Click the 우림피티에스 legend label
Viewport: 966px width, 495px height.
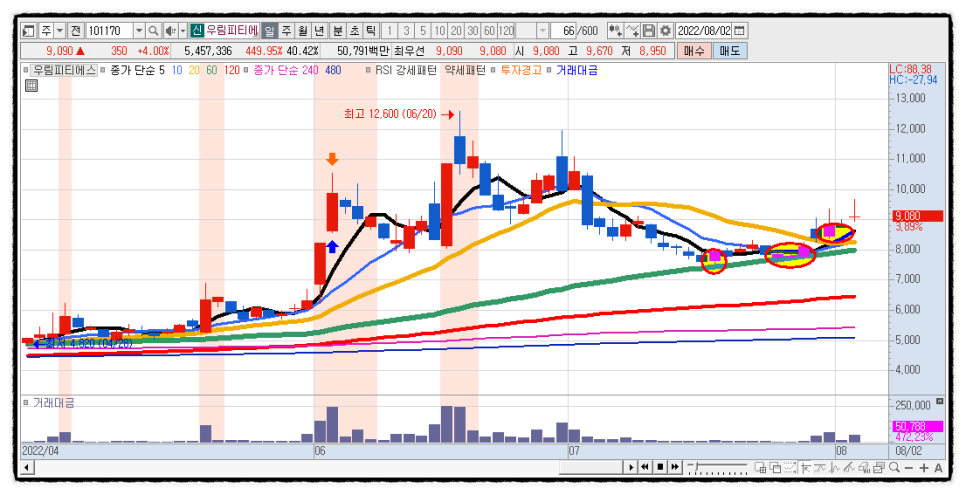click(x=65, y=70)
